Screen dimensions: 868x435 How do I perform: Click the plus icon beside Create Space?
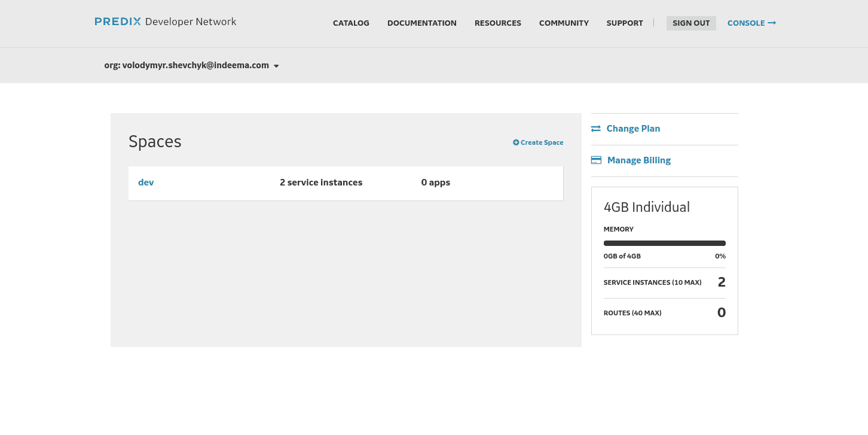(x=516, y=142)
